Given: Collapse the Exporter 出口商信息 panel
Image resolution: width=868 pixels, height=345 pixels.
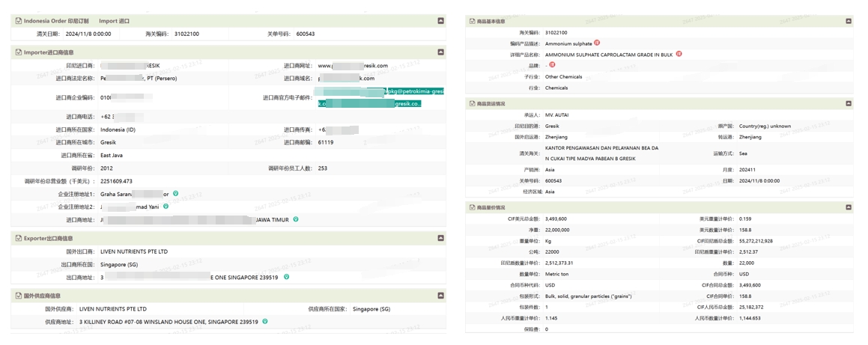Looking at the screenshot, I should pyautogui.click(x=440, y=238).
